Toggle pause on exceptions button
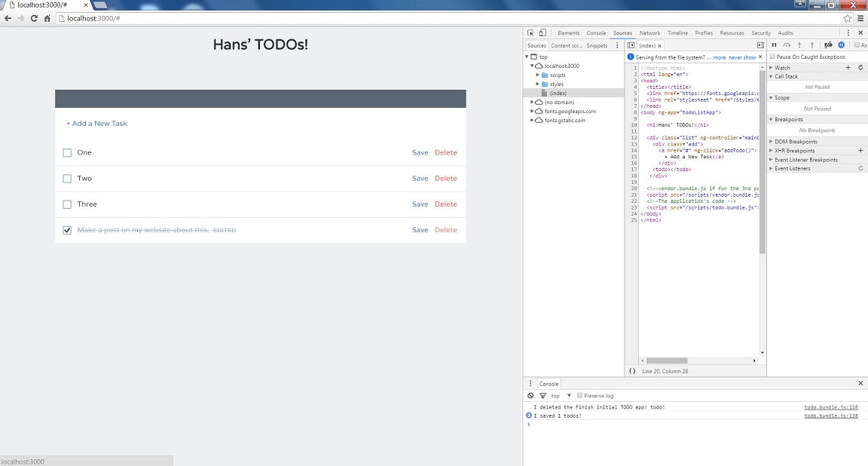Screen dimensions: 868x466 (x=841, y=45)
